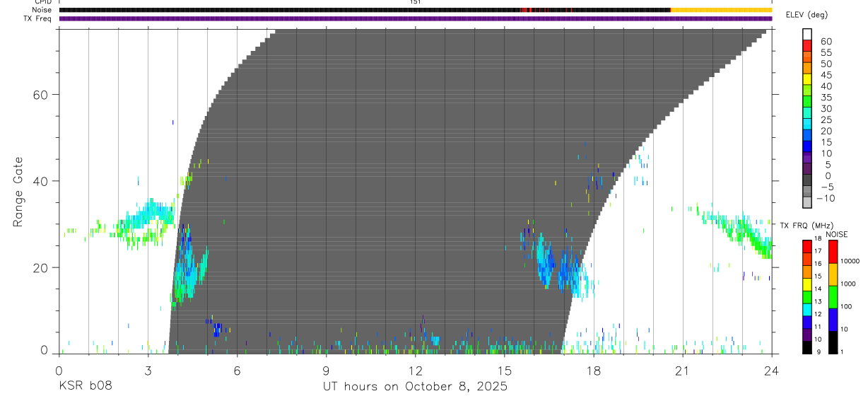
Task: Click the purple 10–11 MHz TX FRQ swatch
Action: tap(807, 335)
